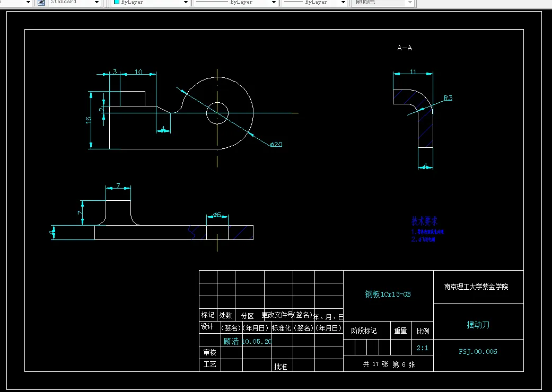
Task: Click the material cell 钢板1Cr13-GB
Action: tap(388, 294)
